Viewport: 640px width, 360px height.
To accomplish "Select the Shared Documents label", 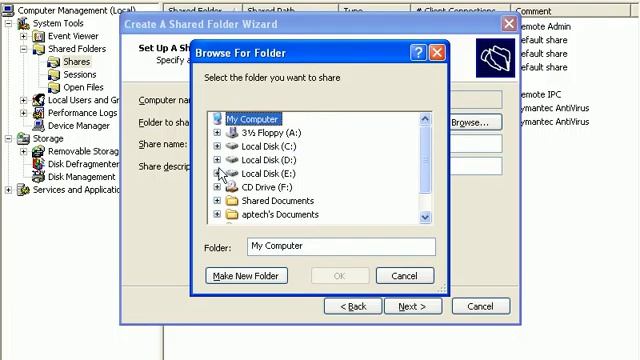I will pos(278,201).
